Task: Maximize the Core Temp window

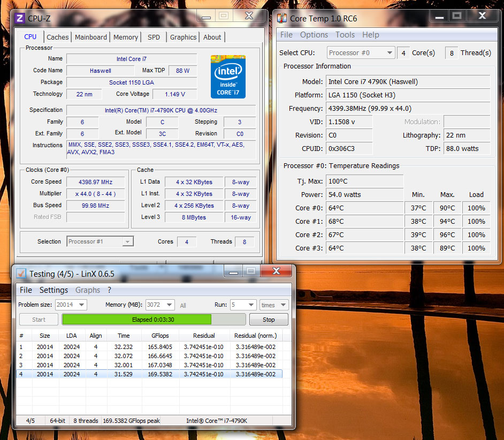Action: 457,16
